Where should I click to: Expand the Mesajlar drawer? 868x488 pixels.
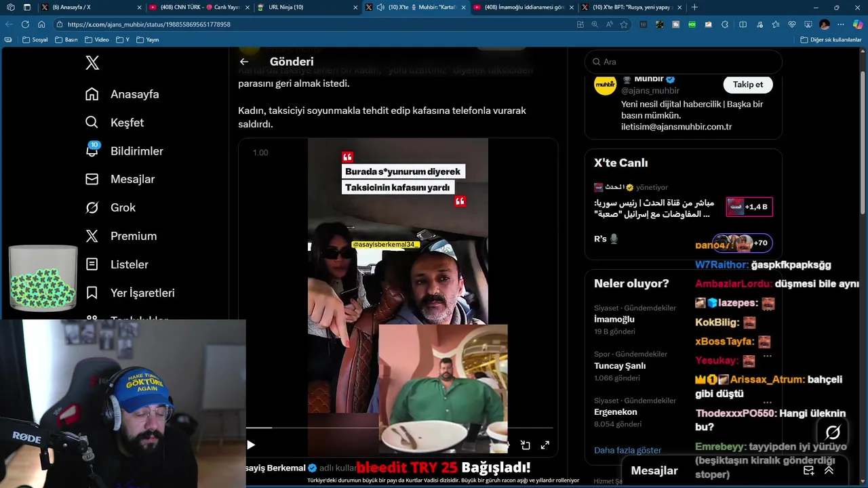829,470
